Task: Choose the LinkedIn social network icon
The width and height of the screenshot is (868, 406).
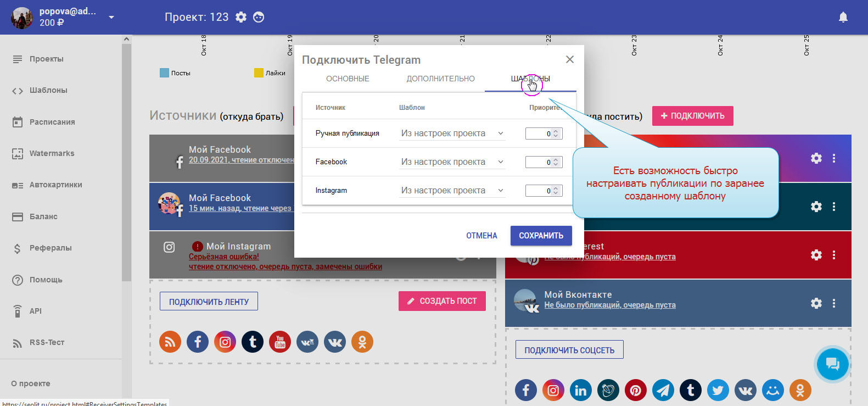Action: click(581, 390)
